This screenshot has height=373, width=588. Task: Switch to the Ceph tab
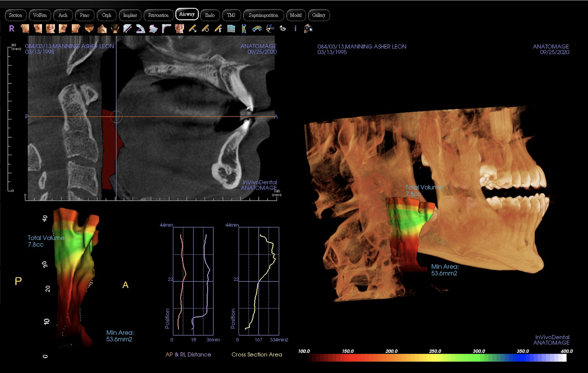[106, 15]
